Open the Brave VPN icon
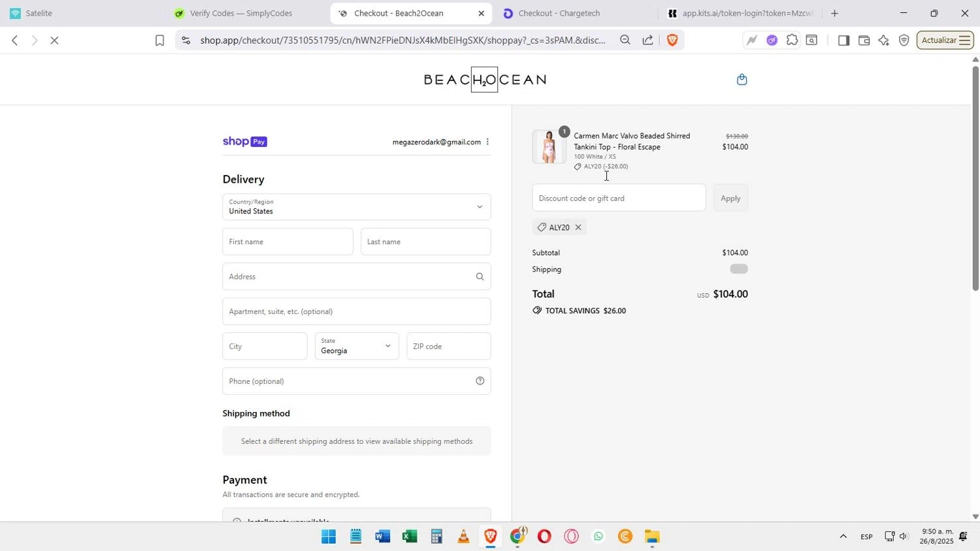Viewport: 980px width, 551px height. tap(904, 40)
